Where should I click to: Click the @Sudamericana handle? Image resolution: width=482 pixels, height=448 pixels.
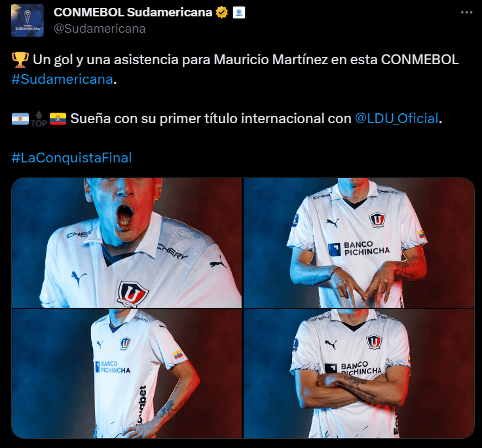pyautogui.click(x=100, y=29)
